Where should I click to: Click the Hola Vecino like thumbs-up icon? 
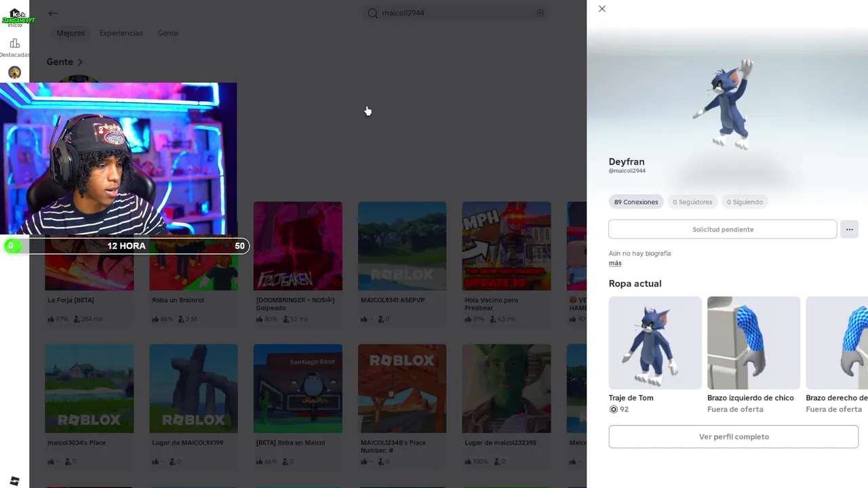pos(468,319)
